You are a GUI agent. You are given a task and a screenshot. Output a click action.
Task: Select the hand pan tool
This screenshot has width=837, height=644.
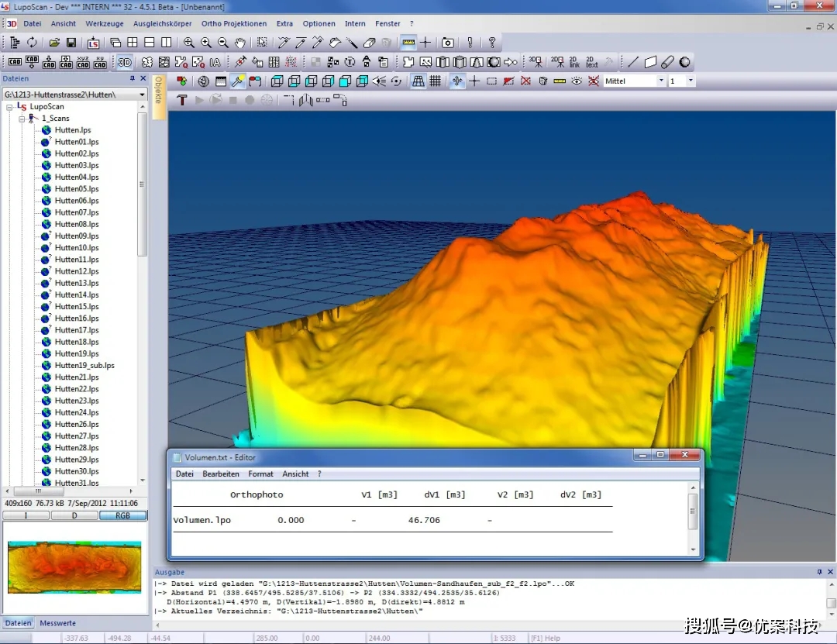pos(240,43)
